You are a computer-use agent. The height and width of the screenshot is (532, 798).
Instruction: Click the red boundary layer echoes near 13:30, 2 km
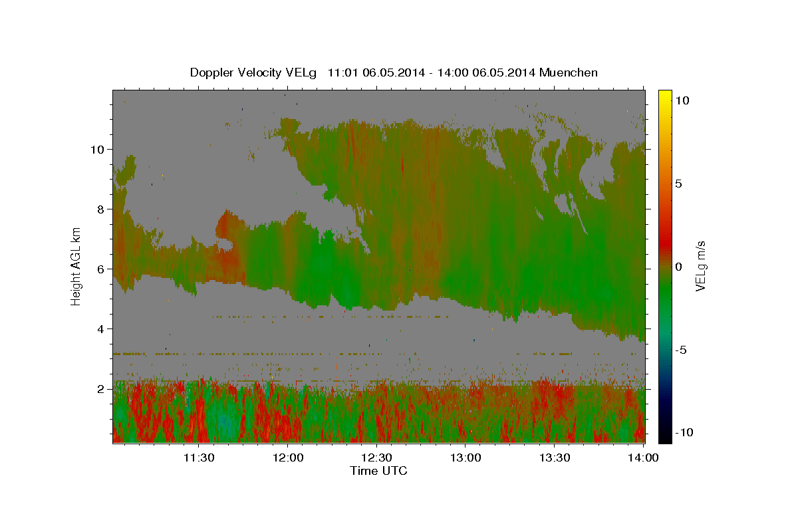click(552, 392)
